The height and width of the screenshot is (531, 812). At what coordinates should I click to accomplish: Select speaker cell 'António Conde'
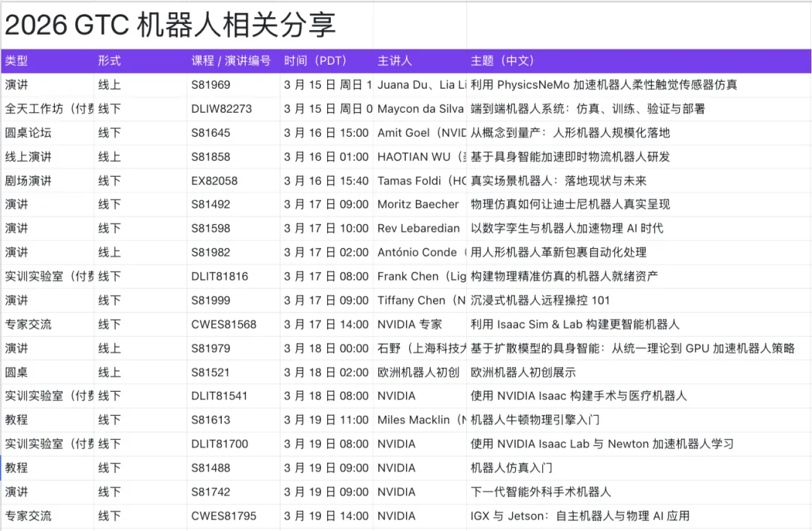click(422, 252)
